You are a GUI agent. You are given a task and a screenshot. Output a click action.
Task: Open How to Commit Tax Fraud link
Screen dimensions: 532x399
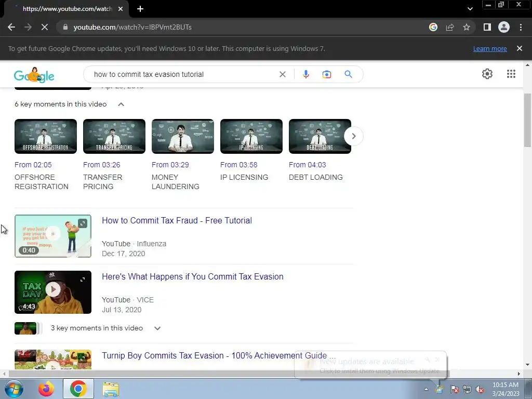177,220
